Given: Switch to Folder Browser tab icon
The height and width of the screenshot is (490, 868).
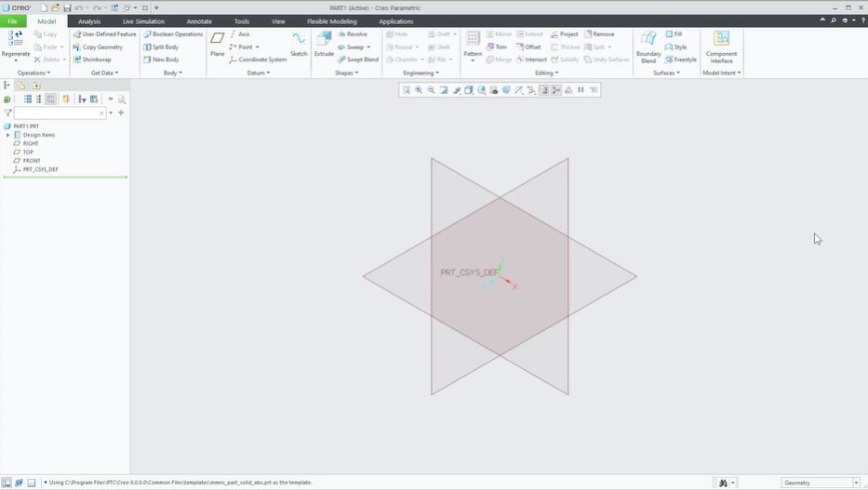Looking at the screenshot, I should pos(21,86).
